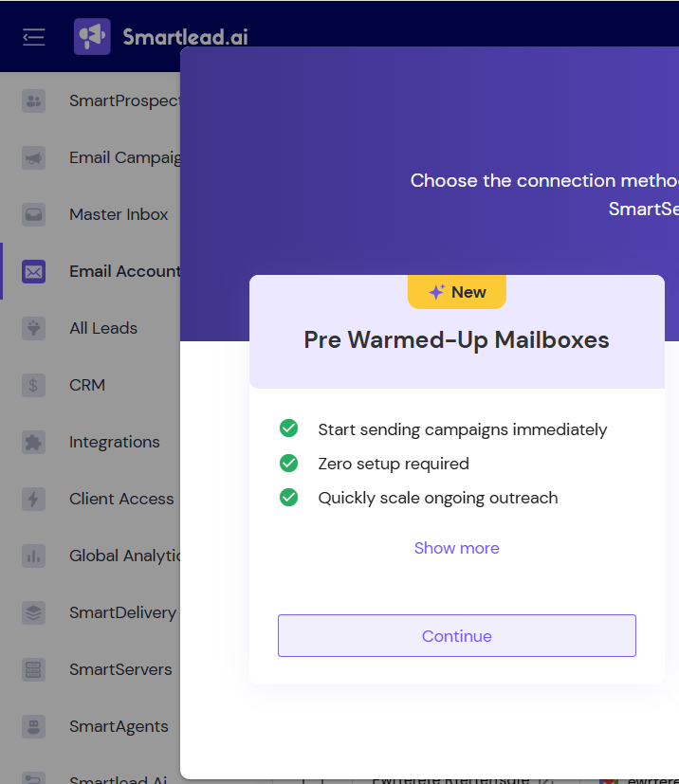Click the Master Inbox tray icon

point(34,214)
